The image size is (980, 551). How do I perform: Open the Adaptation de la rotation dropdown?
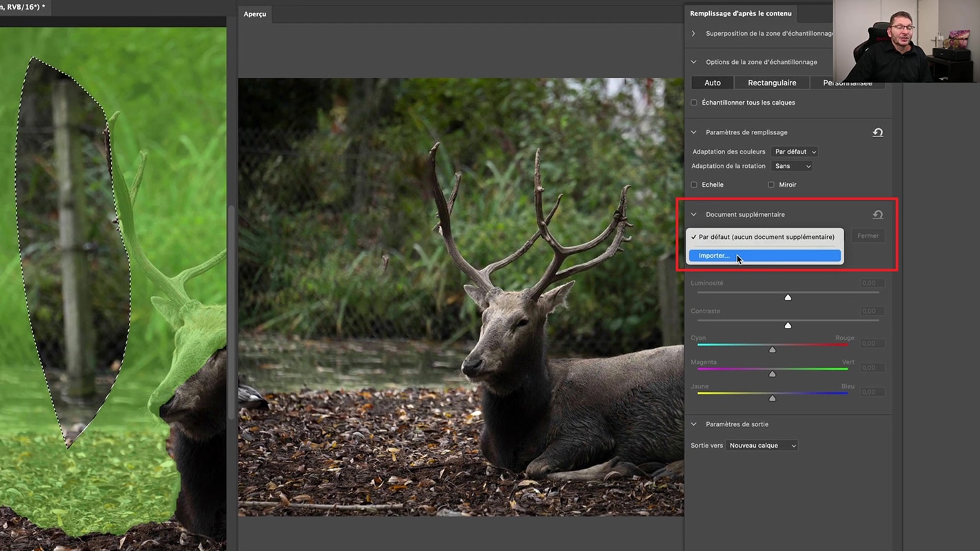(792, 166)
